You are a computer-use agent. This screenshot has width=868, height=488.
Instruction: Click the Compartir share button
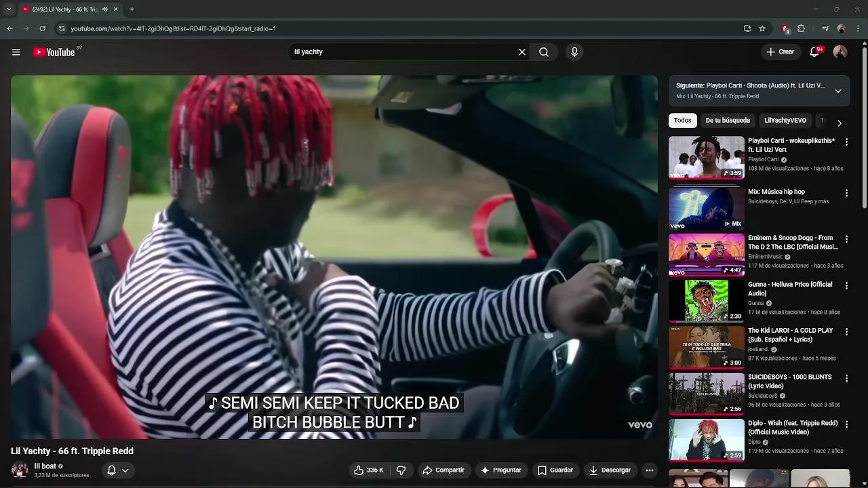(443, 470)
